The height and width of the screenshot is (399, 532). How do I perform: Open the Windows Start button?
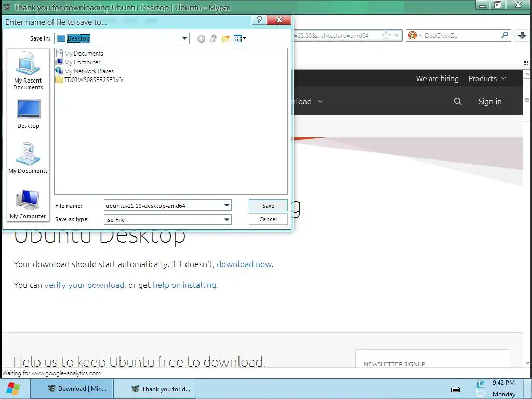click(13, 389)
